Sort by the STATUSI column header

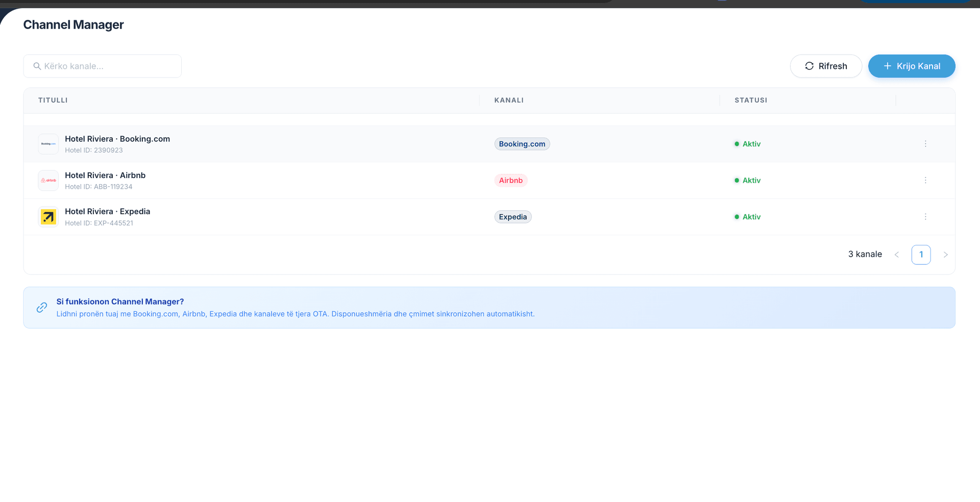pyautogui.click(x=751, y=101)
